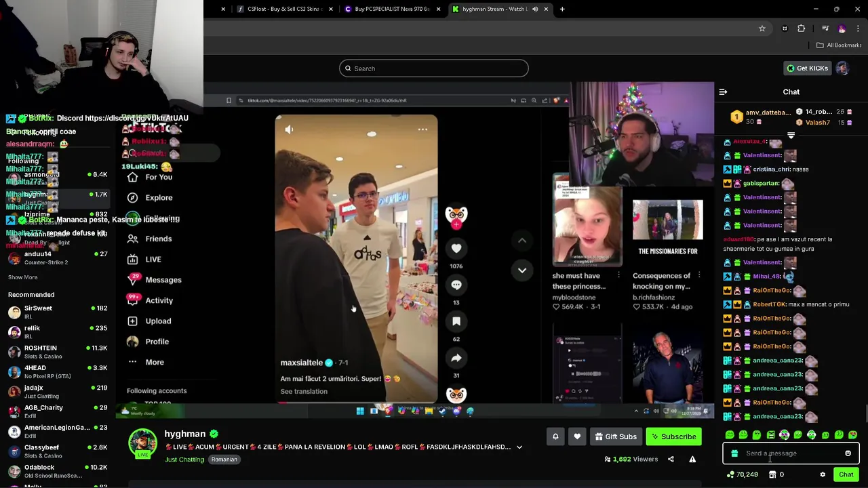
Task: Click See translation under the caption
Action: [x=304, y=392]
